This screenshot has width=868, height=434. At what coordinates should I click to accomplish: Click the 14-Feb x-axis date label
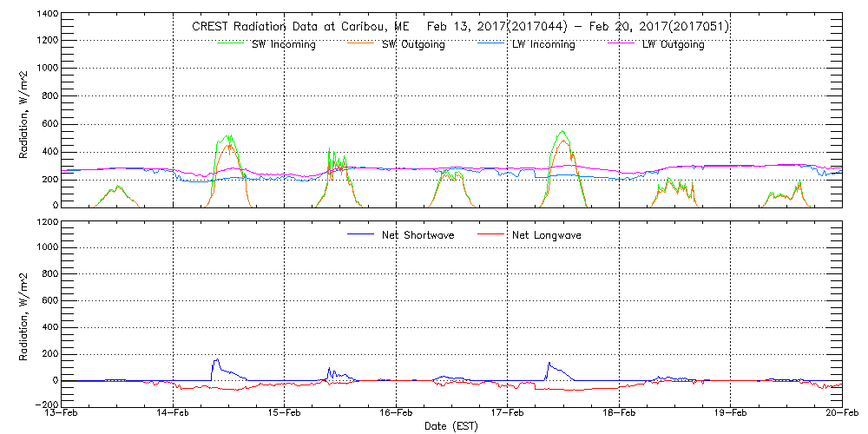[174, 413]
